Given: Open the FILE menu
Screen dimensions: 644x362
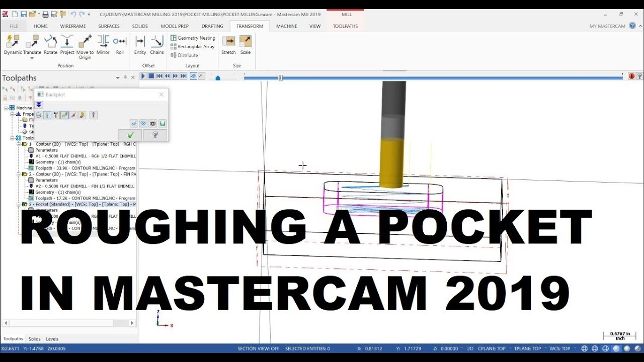Looking at the screenshot, I should [x=14, y=26].
